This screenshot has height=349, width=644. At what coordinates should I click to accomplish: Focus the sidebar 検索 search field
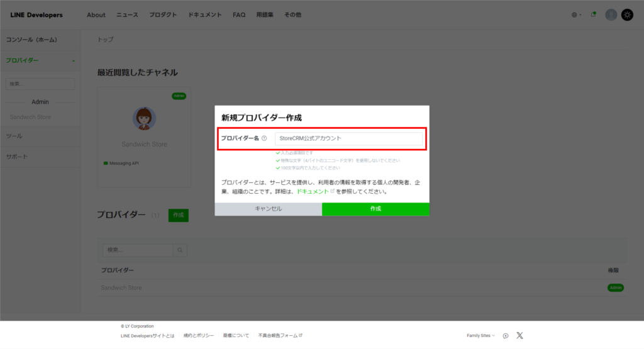tap(40, 84)
